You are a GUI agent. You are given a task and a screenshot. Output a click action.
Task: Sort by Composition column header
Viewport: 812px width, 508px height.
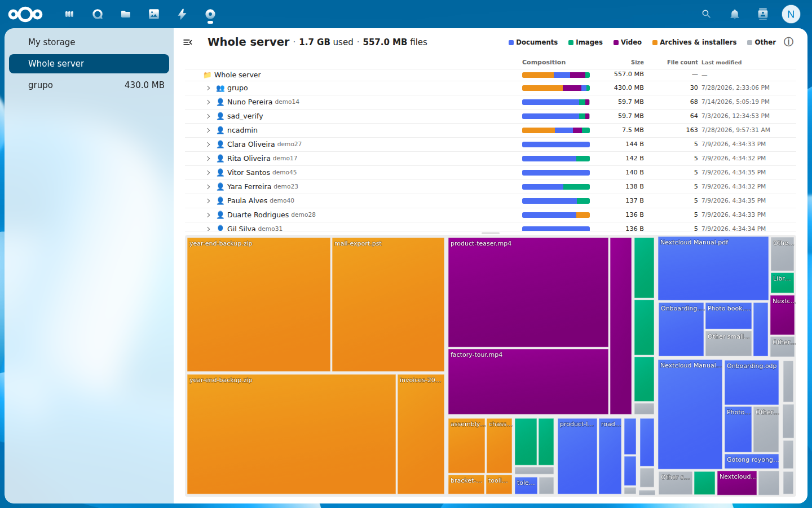pos(544,62)
